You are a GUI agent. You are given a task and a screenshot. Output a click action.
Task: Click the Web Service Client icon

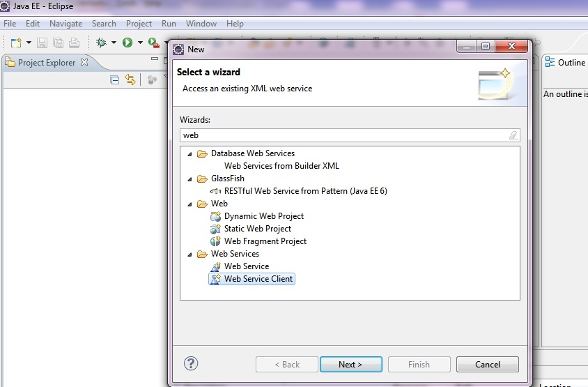point(216,279)
